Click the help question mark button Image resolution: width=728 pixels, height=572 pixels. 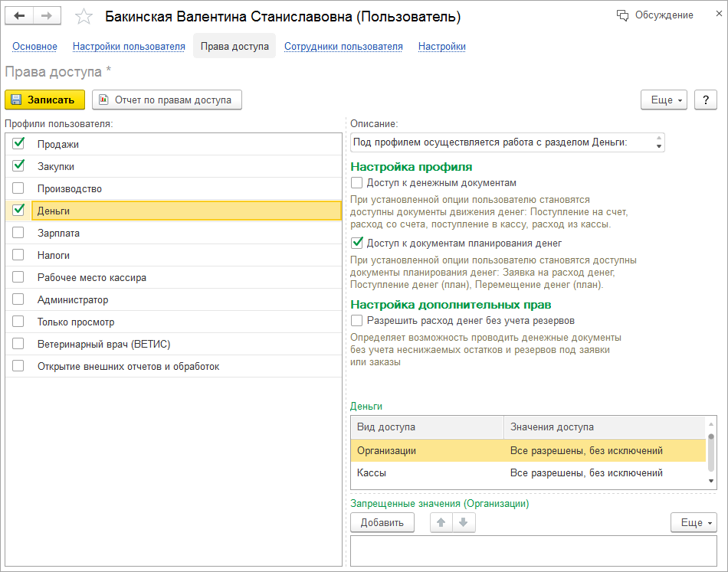(x=705, y=100)
